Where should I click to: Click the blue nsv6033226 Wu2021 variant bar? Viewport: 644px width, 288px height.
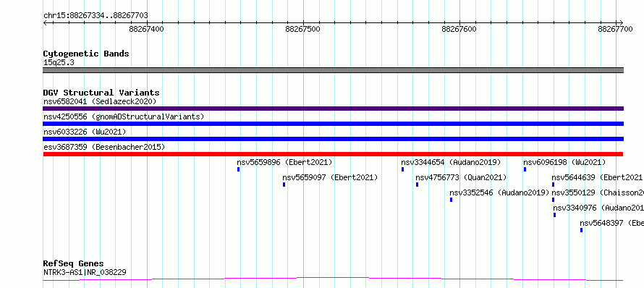(333, 139)
